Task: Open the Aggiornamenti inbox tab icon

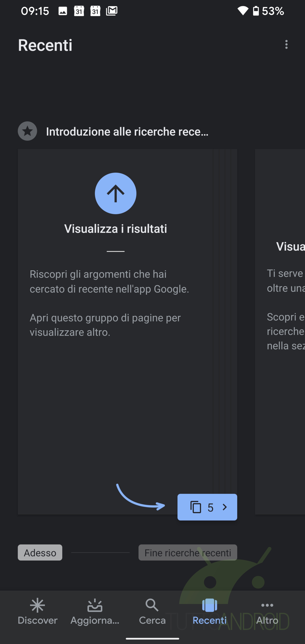Action: [x=95, y=605]
